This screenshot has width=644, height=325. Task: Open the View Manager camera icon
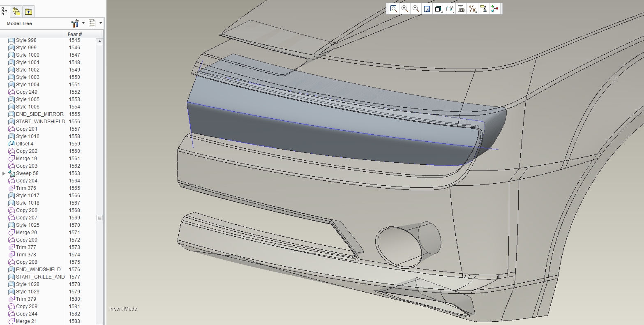[x=461, y=9]
